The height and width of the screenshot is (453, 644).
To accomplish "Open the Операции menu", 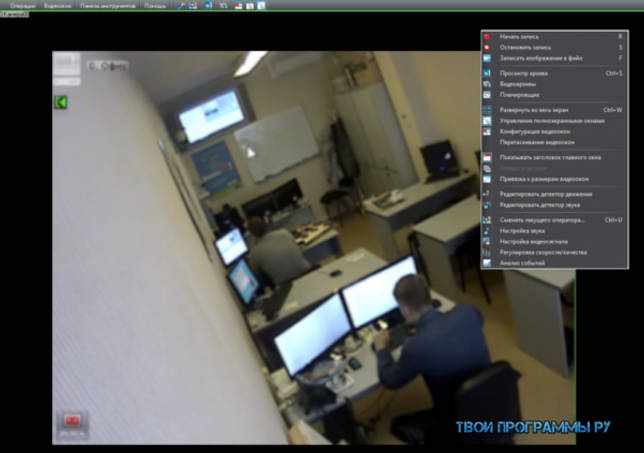I will [x=22, y=6].
